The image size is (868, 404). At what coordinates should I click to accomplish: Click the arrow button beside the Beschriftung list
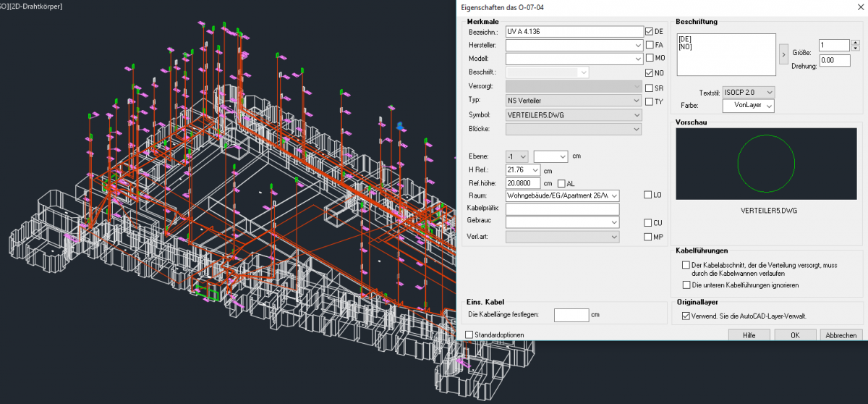click(784, 54)
